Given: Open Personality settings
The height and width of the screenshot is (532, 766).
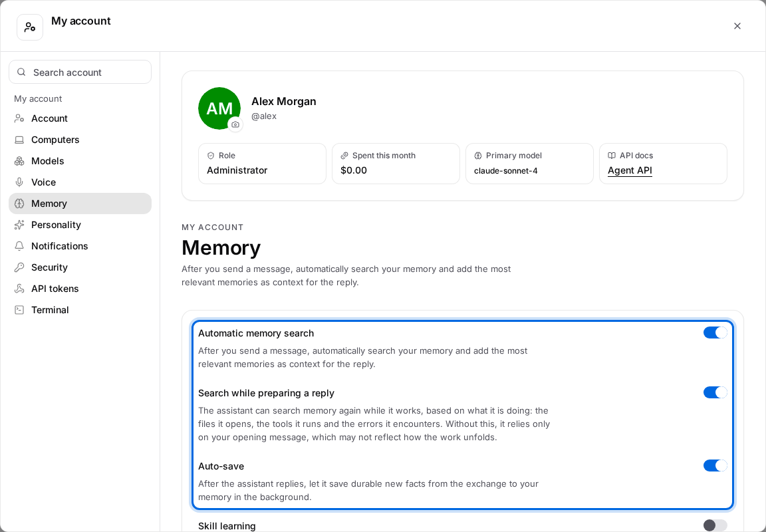Looking at the screenshot, I should pyautogui.click(x=80, y=225).
